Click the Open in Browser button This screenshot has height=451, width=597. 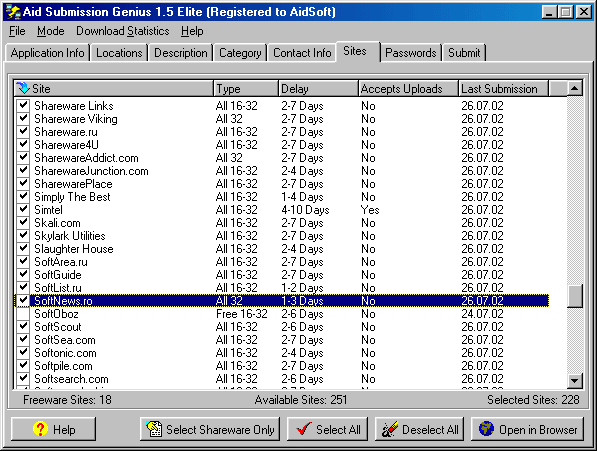[527, 429]
